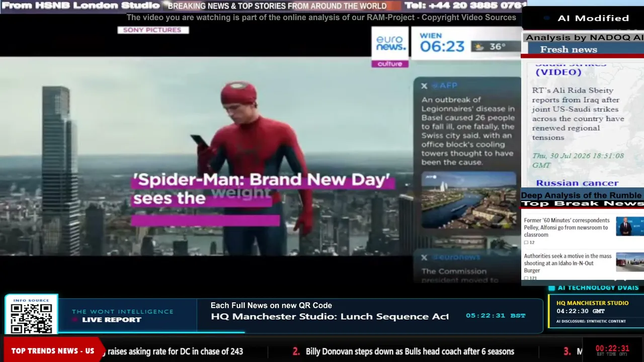The height and width of the screenshot is (362, 644).
Task: Click the 'RT's Ali Rida Sbeity reports' paragraph
Action: pos(578,114)
